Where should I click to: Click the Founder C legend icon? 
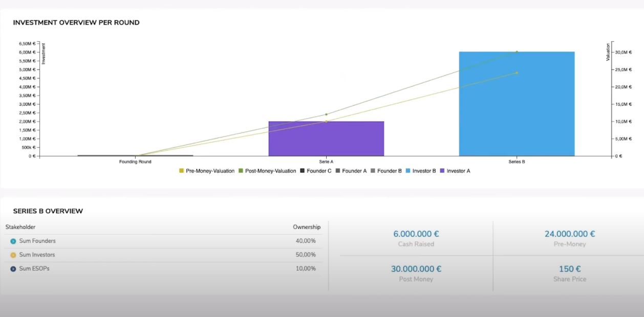(x=301, y=171)
